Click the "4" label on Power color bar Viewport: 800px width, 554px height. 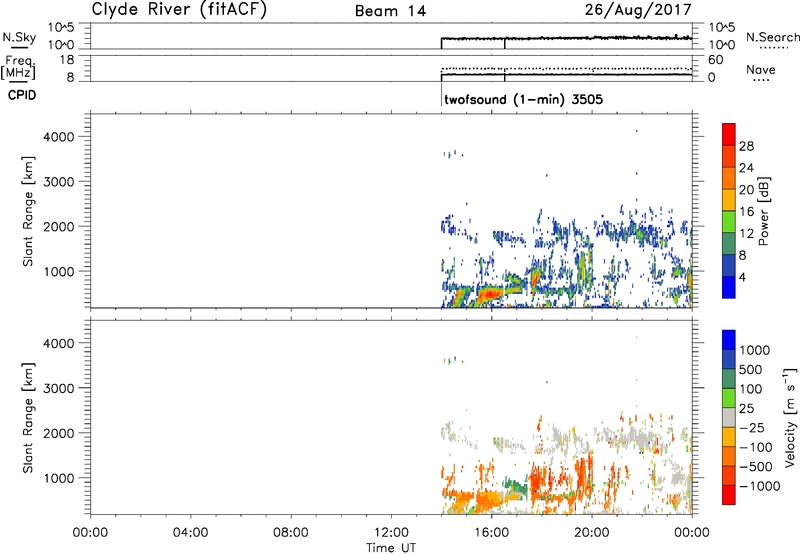point(743,277)
